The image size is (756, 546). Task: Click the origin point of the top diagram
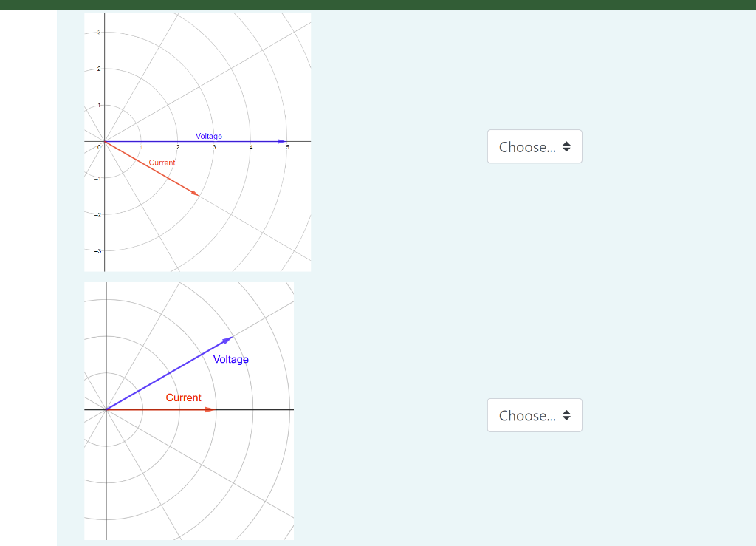(x=106, y=140)
